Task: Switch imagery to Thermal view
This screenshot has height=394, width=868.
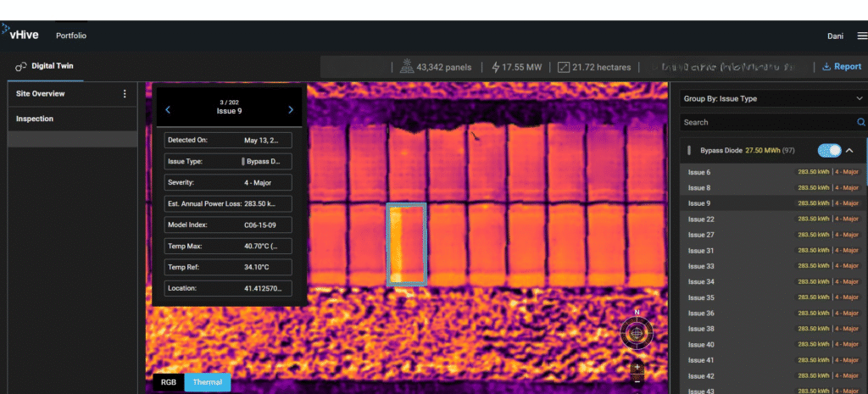Action: 208,382
